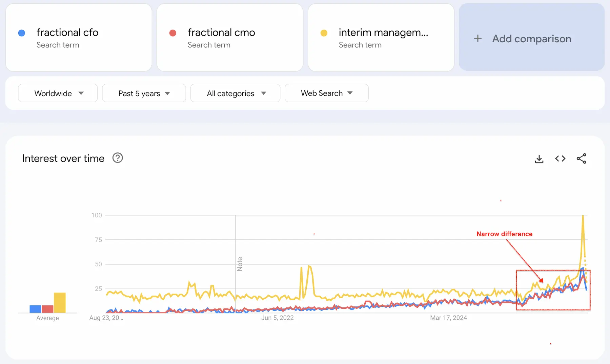The height and width of the screenshot is (364, 610).
Task: Click the Add comparison button
Action: click(x=530, y=38)
